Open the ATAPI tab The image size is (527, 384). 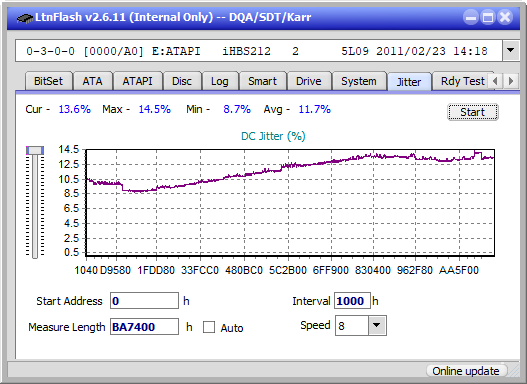coord(137,81)
